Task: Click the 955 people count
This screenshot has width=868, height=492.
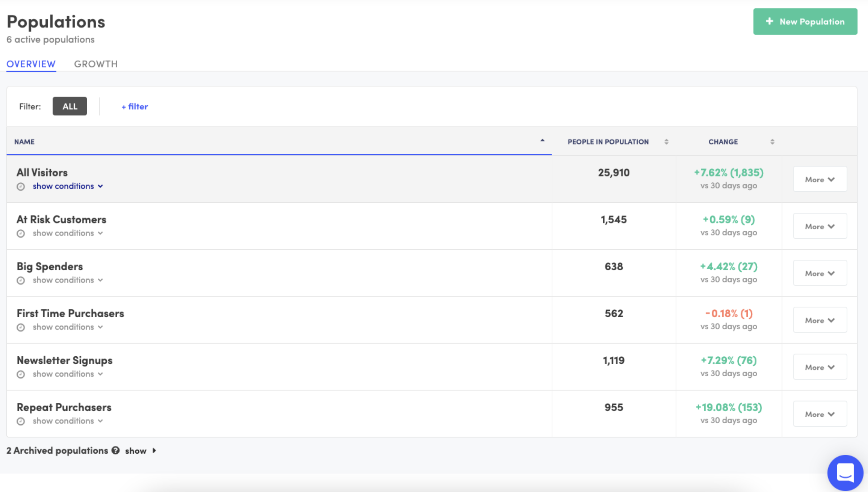Action: coord(614,407)
